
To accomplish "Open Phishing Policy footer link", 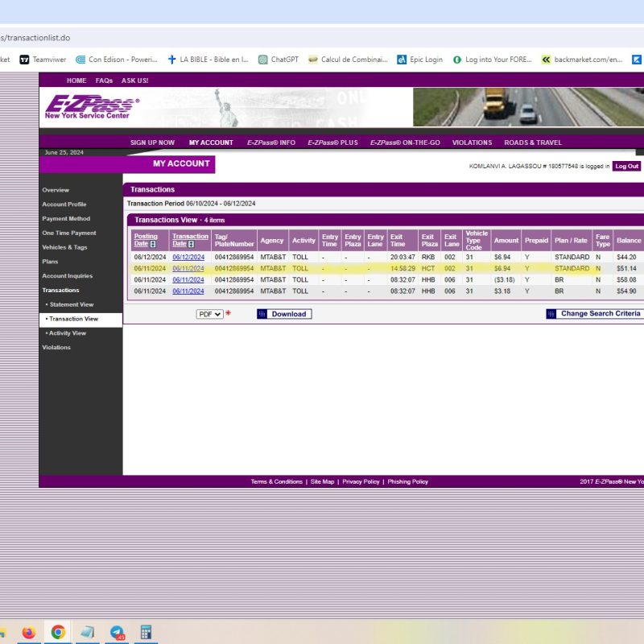I will 408,481.
